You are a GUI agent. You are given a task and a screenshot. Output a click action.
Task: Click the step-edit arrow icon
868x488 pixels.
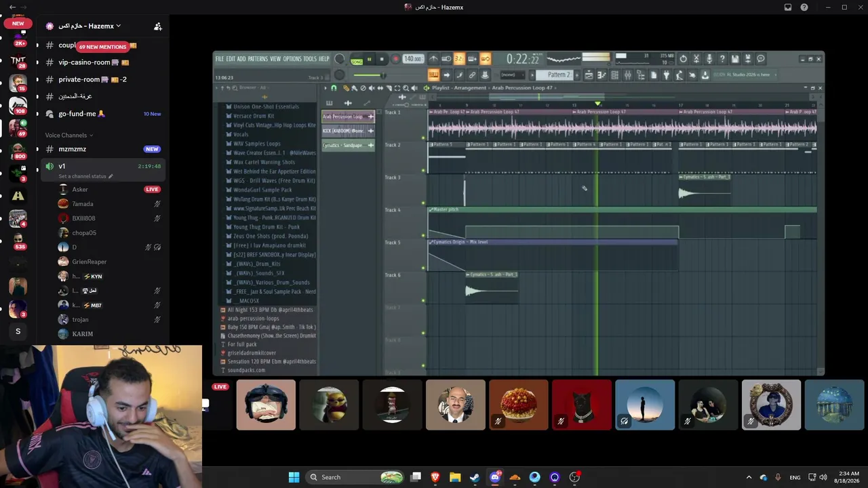pos(446,75)
